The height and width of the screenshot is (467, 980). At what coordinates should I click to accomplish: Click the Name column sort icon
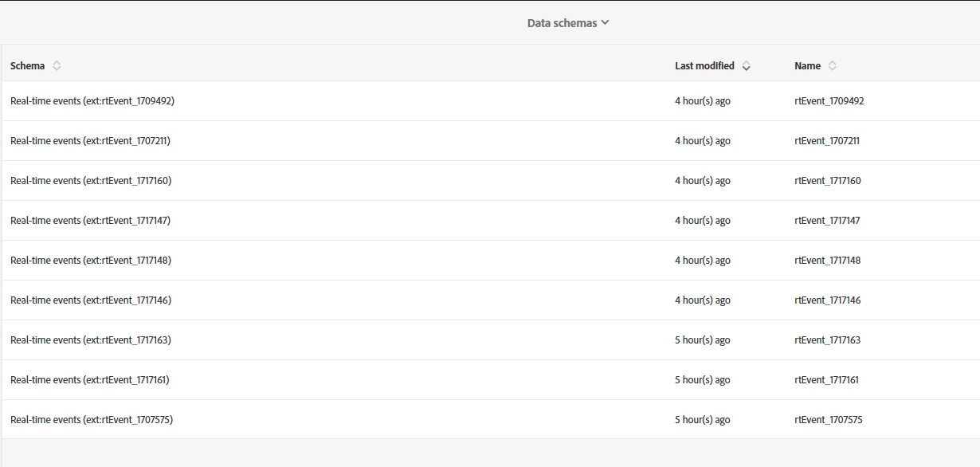click(x=833, y=66)
